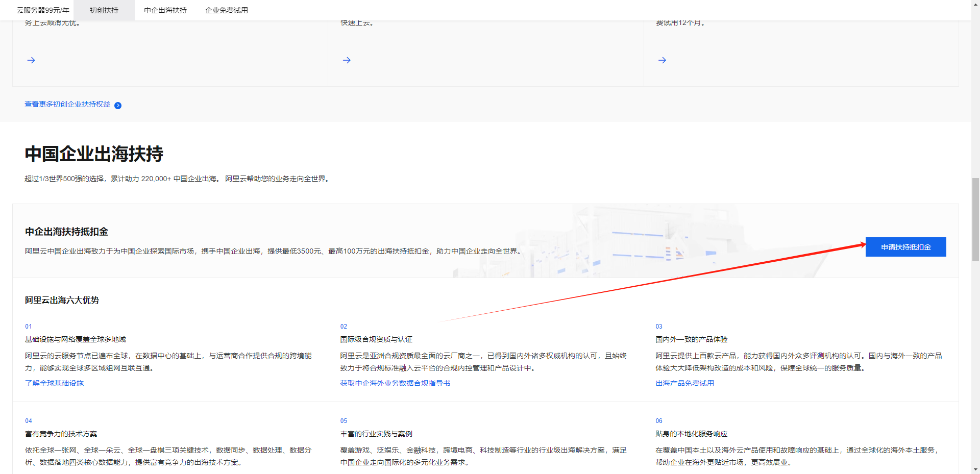The image size is (980, 474).
Task: Click 富有竞争力的技术方案 title
Action: tap(61, 434)
